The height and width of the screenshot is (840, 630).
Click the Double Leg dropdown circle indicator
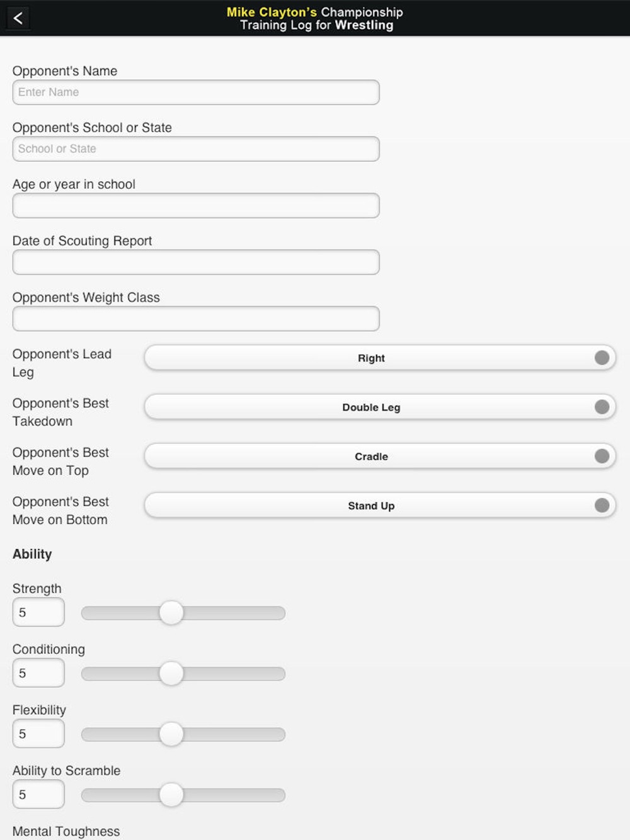602,407
